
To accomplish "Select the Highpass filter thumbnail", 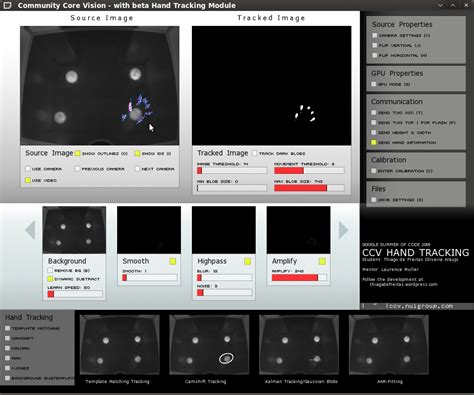I will pos(224,230).
